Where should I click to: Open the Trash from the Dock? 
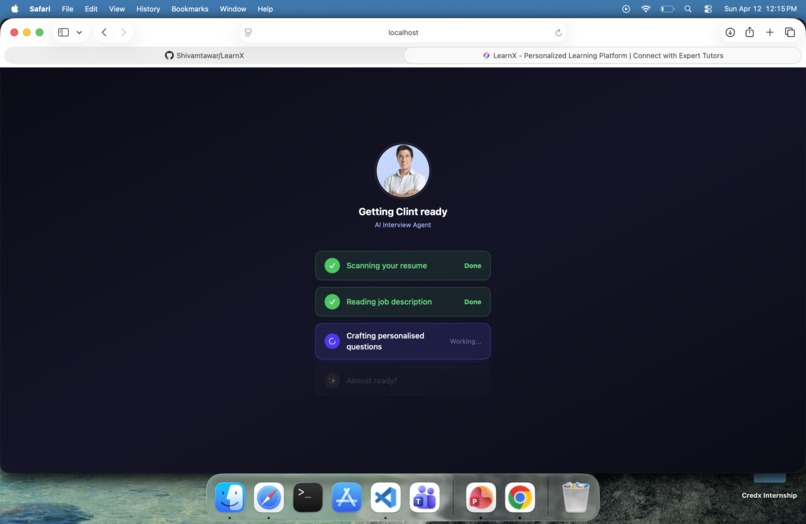575,497
